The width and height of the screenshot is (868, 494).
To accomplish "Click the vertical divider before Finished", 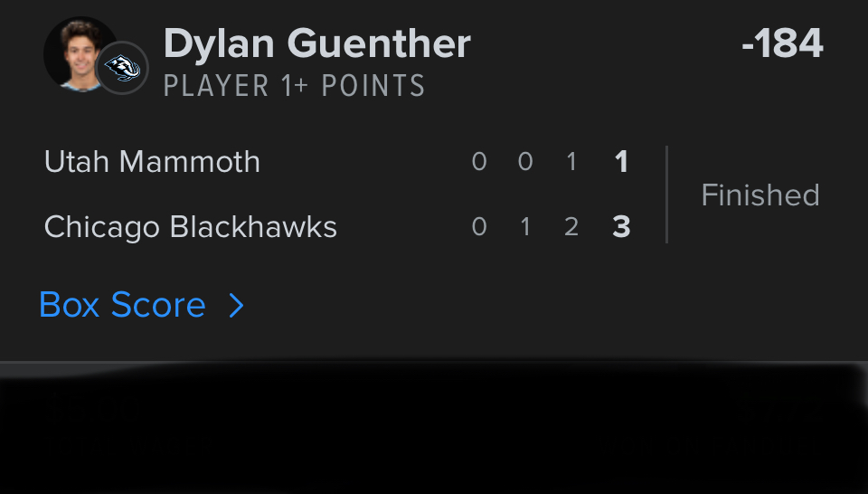I will point(666,195).
